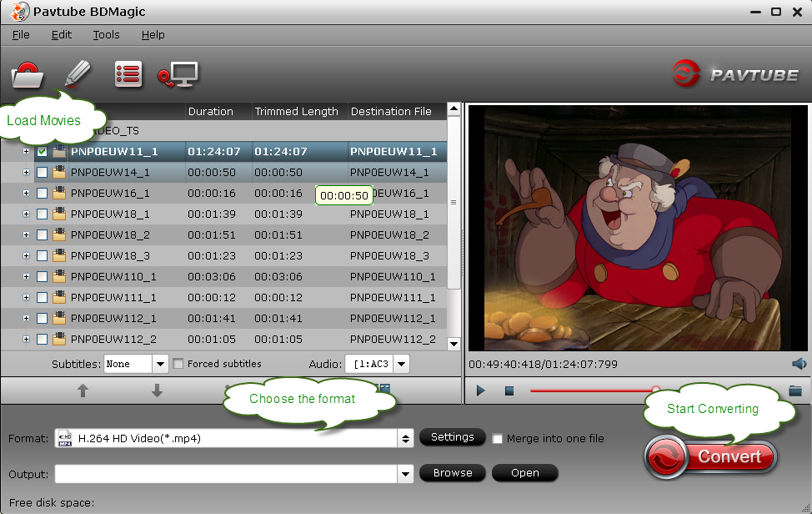The image size is (812, 514).
Task: Click the film clip icon of PNP0EUW16_1
Action: (x=59, y=193)
